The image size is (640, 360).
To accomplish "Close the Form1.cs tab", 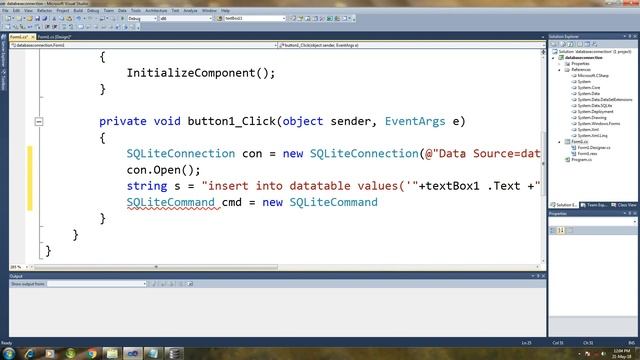I will 33,37.
